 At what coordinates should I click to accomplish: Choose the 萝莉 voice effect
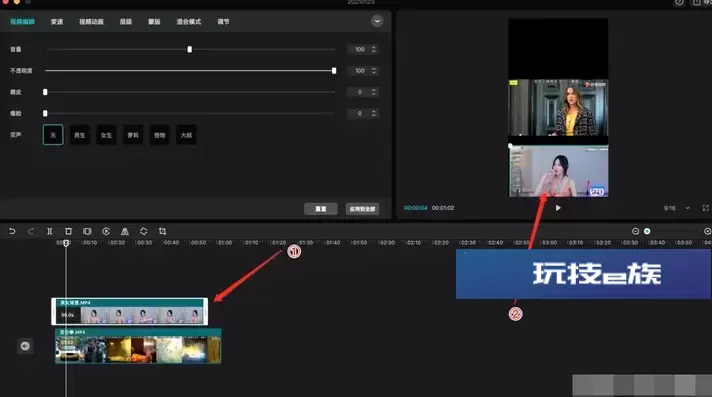[133, 135]
